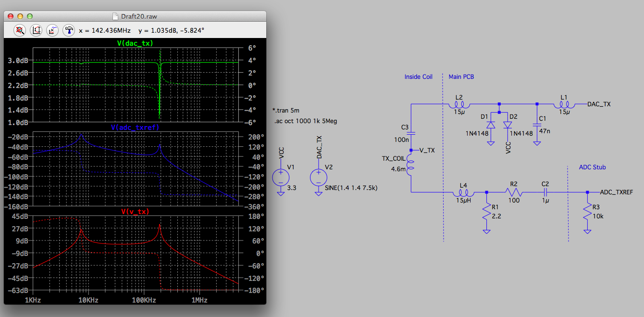Select the V1 voltage source symbol

280,177
